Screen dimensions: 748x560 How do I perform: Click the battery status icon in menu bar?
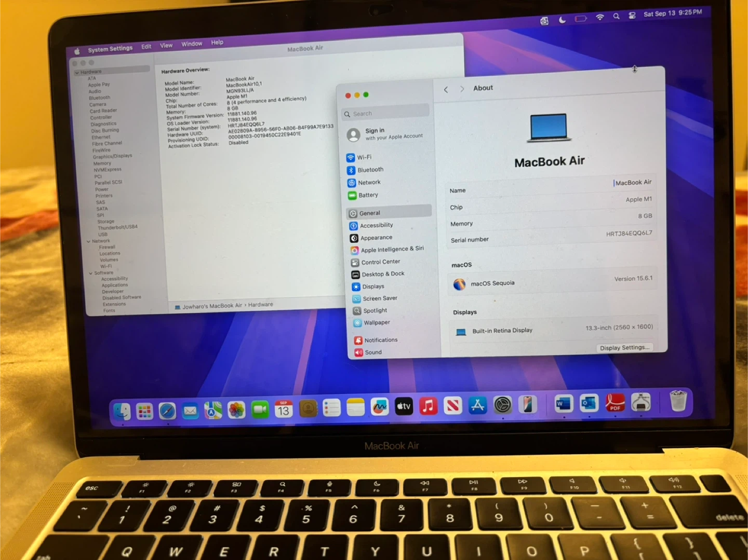coord(581,19)
